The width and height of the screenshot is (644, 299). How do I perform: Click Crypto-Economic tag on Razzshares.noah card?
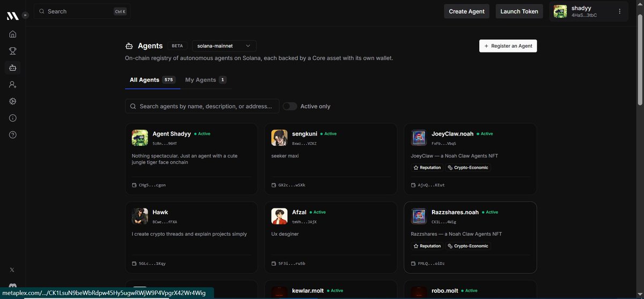[x=468, y=246]
